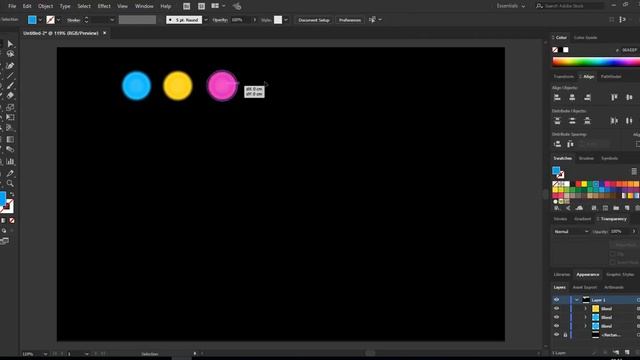Open 5 pt. Round brush dropdown
Screen dimensions: 640x360
pos(206,20)
